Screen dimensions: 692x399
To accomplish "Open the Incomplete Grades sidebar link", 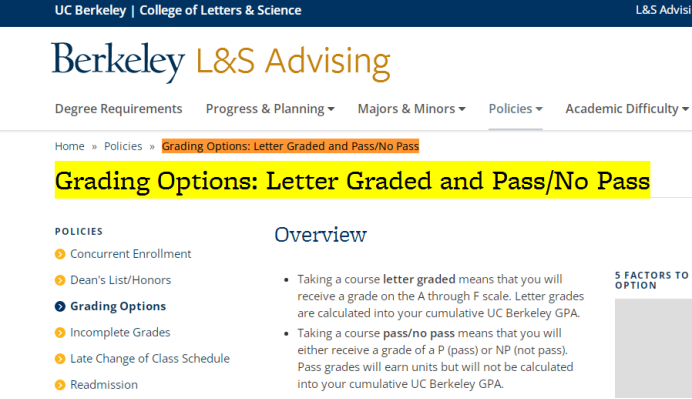I will click(x=120, y=332).
